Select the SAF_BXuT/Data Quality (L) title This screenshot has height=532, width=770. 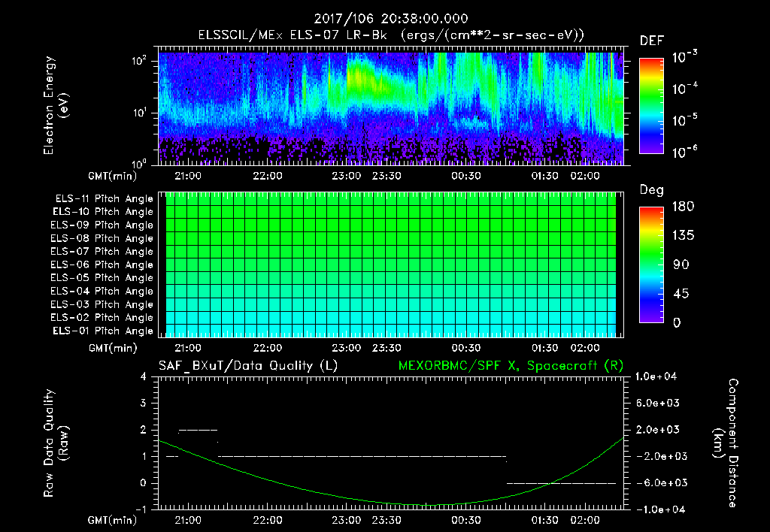coord(248,366)
